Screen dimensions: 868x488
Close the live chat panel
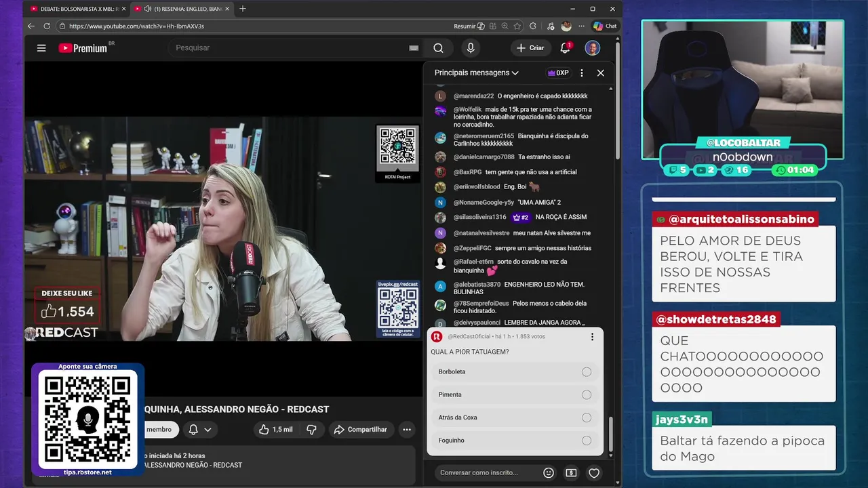point(600,73)
